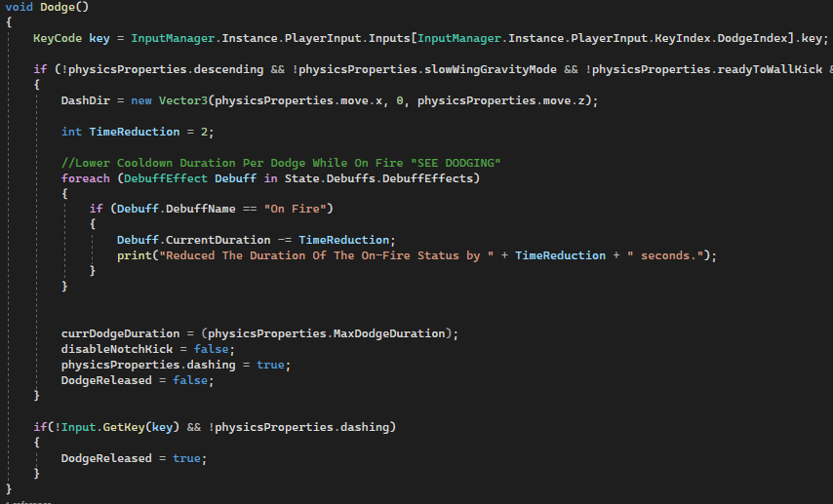
Task: Click the "On Fire" string literal
Action: (295, 209)
